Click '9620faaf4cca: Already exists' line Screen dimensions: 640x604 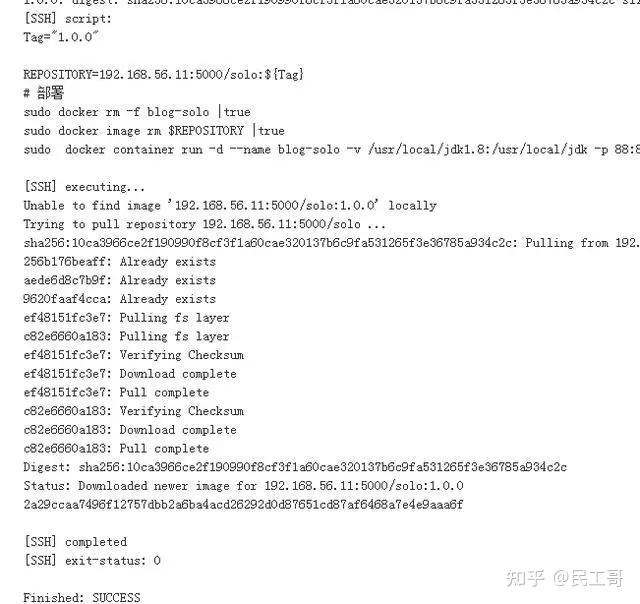120,299
